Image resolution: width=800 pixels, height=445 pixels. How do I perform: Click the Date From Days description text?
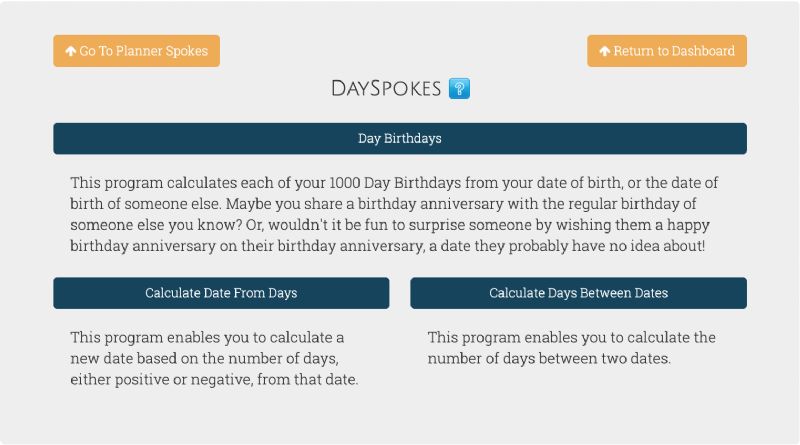coord(214,358)
